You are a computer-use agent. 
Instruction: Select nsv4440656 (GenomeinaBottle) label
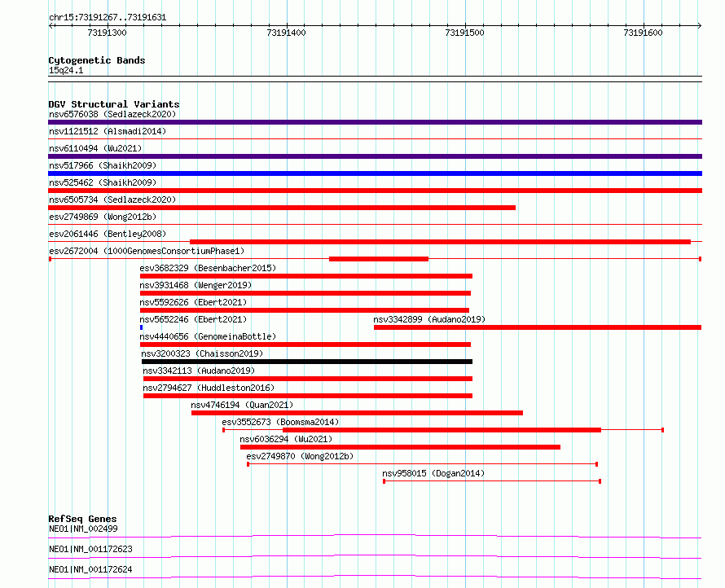coord(208,336)
